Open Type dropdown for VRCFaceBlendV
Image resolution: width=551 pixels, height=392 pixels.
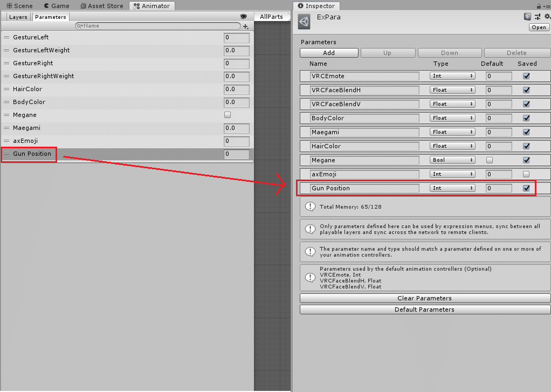click(452, 104)
